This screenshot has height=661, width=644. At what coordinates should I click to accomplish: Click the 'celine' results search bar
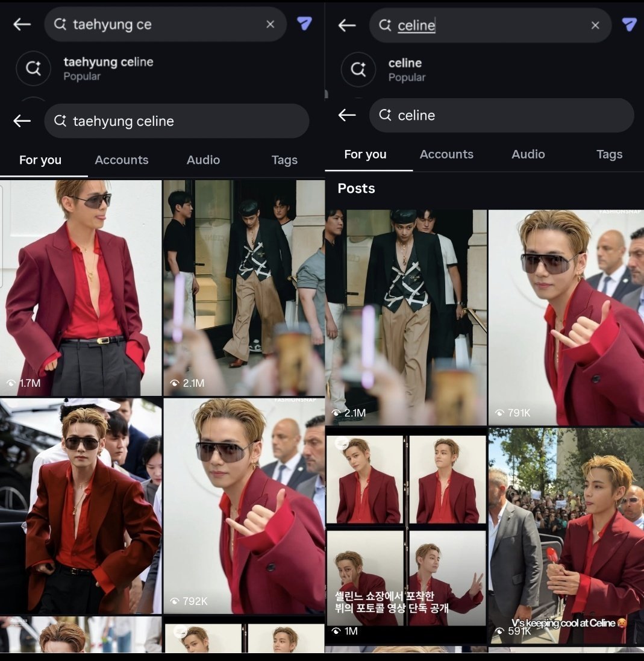click(502, 115)
